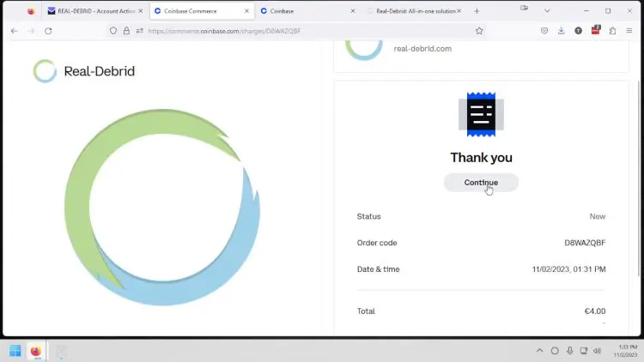Click the Continue button

[481, 183]
